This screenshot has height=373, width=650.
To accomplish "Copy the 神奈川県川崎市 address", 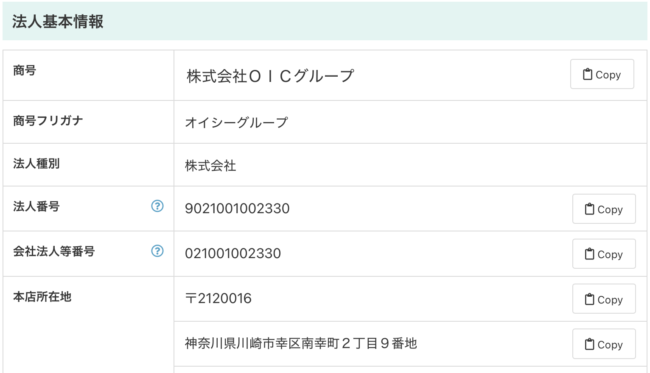I will [x=604, y=344].
